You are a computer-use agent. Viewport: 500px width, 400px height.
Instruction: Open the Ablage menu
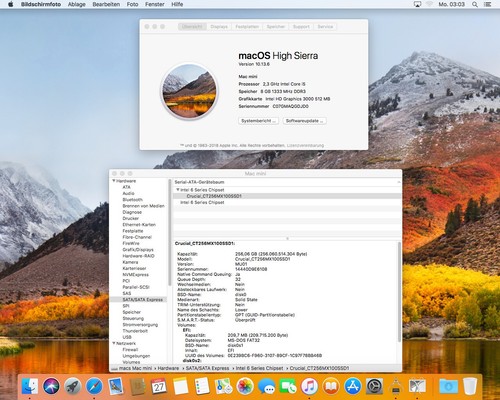77,4
